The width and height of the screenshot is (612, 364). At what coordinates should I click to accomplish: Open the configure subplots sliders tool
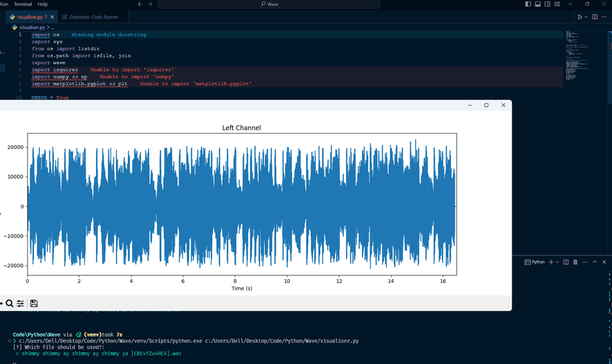20,303
